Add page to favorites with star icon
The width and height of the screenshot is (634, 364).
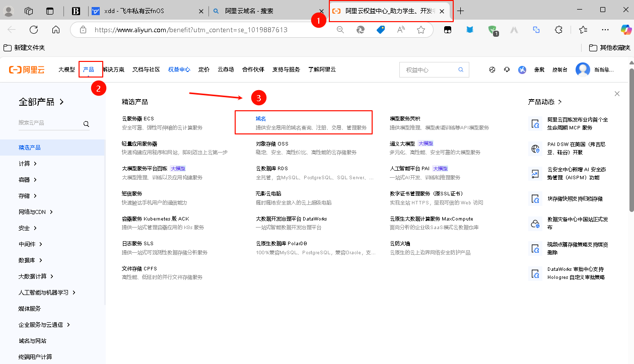421,30
